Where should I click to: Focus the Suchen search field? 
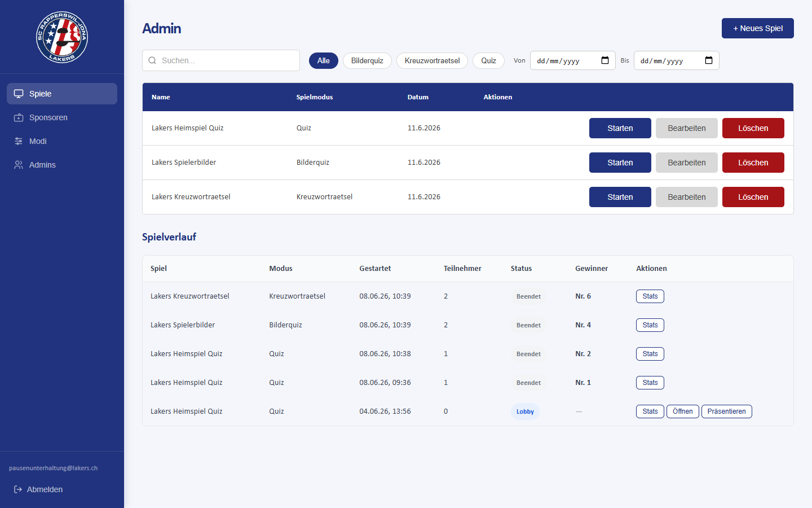click(x=221, y=60)
